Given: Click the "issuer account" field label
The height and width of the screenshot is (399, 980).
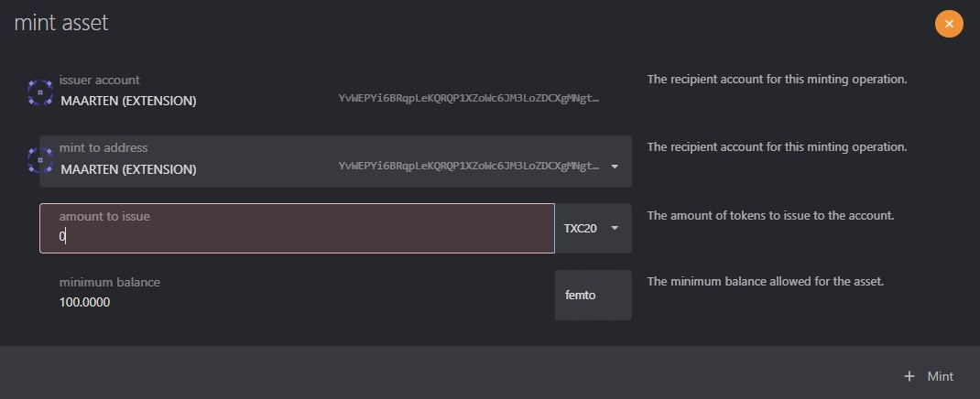Looking at the screenshot, I should [x=100, y=81].
